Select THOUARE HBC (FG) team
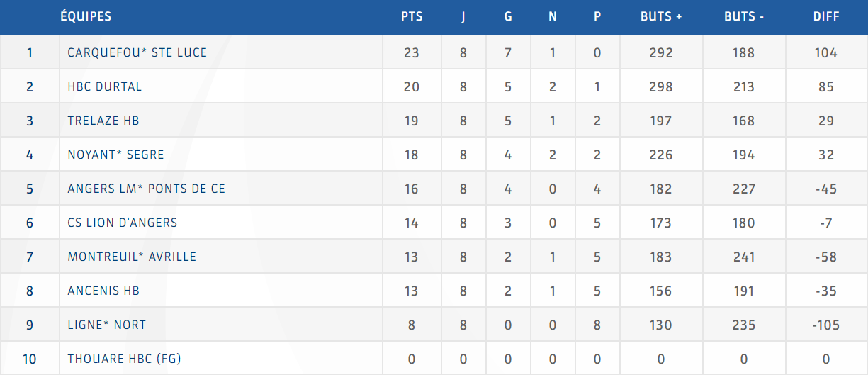Viewport: 868px width, 375px height. click(x=124, y=359)
